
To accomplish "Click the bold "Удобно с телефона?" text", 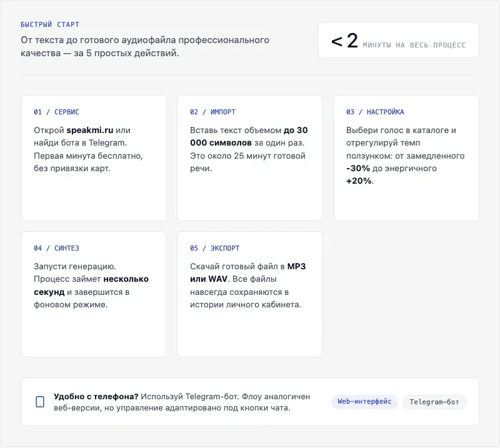I will point(96,396).
